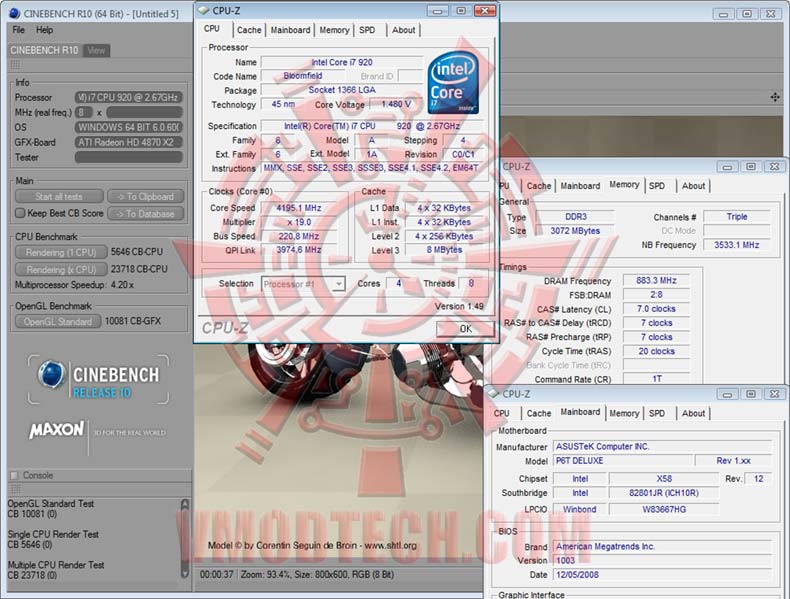
Task: Click the Level 3 cache value 8 MBytes
Action: pyautogui.click(x=444, y=250)
